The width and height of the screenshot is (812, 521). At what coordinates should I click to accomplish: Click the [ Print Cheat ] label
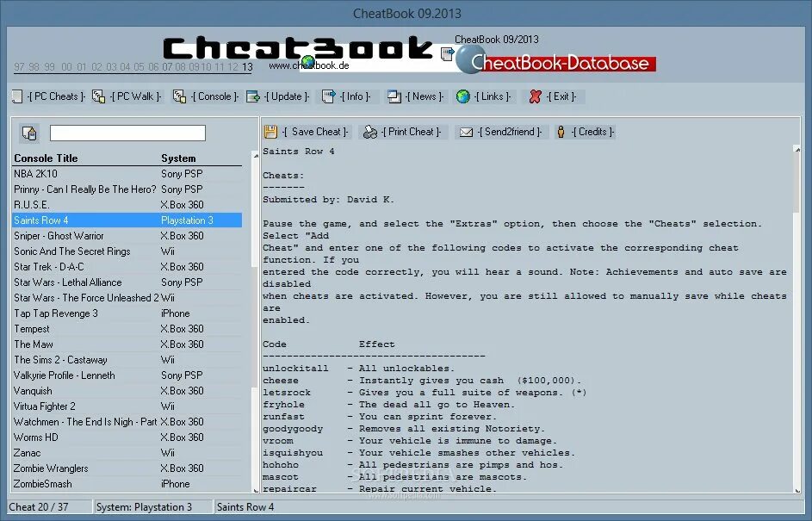412,132
